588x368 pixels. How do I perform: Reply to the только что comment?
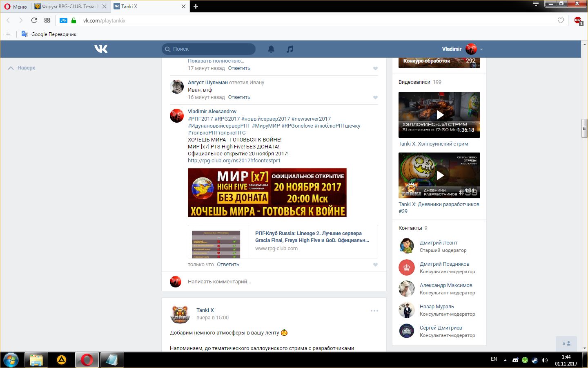click(228, 265)
